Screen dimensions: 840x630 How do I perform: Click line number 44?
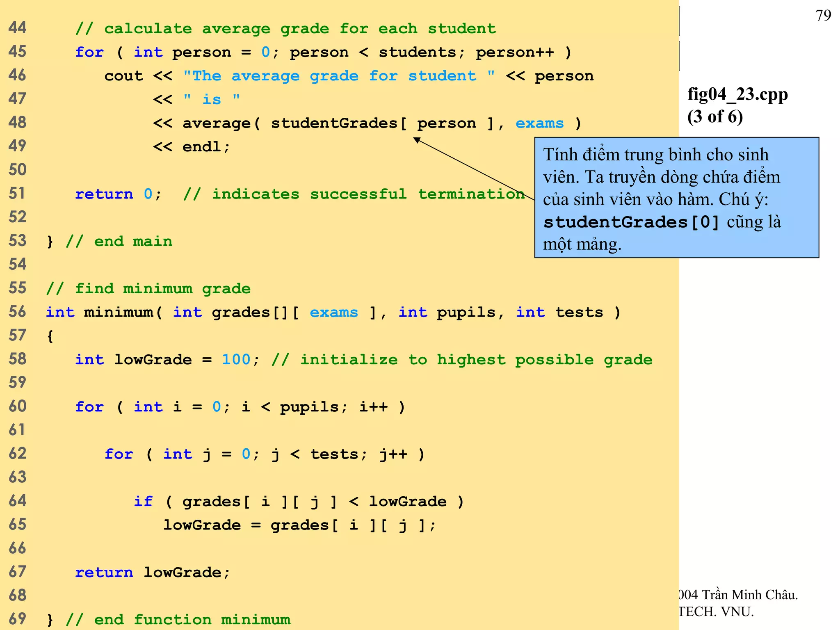click(x=18, y=28)
